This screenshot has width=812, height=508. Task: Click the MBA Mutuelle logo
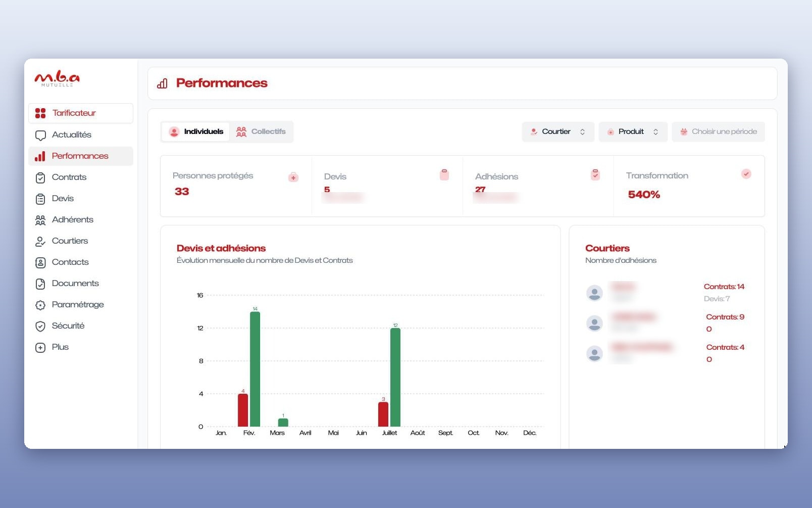click(57, 78)
